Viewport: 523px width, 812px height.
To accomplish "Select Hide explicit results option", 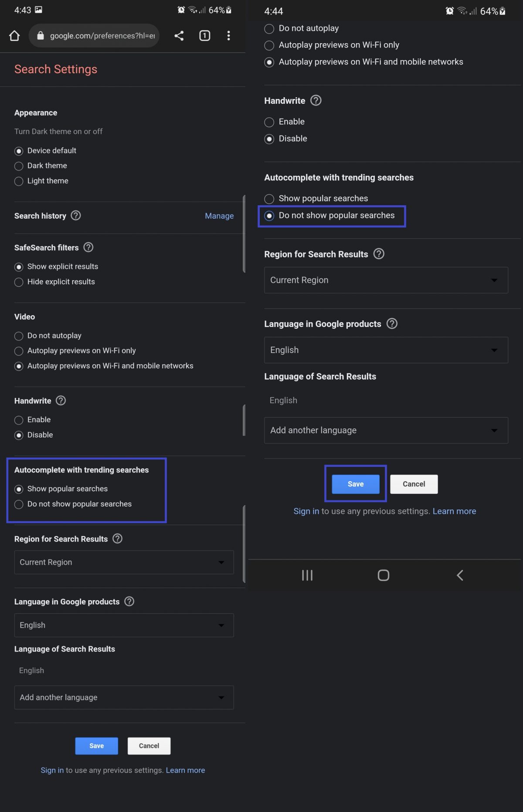I will (x=19, y=282).
